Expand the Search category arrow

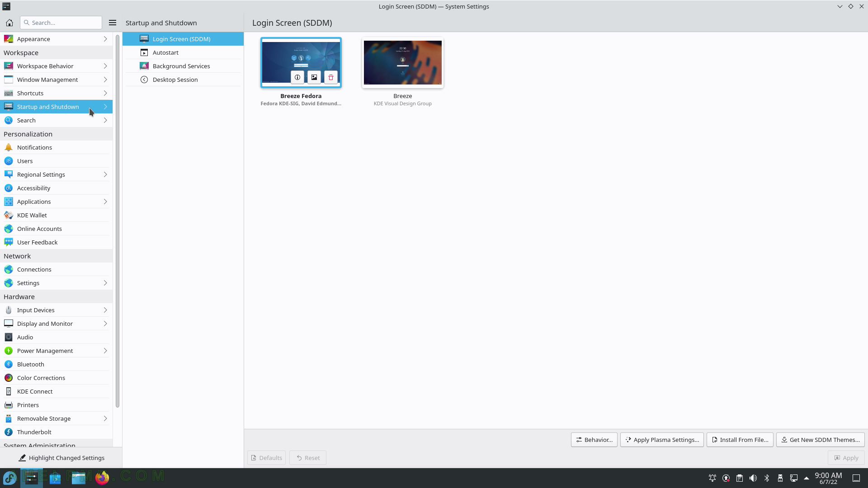tap(105, 120)
